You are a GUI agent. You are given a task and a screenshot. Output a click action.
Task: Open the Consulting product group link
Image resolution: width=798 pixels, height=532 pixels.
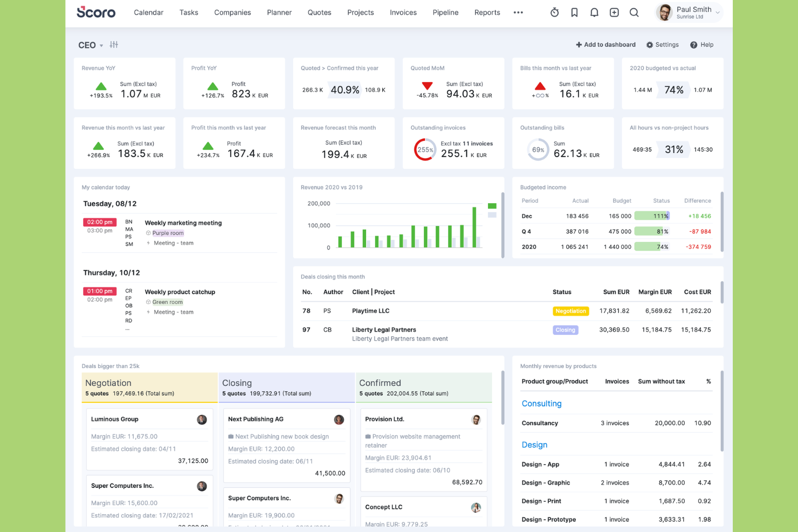coord(541,404)
